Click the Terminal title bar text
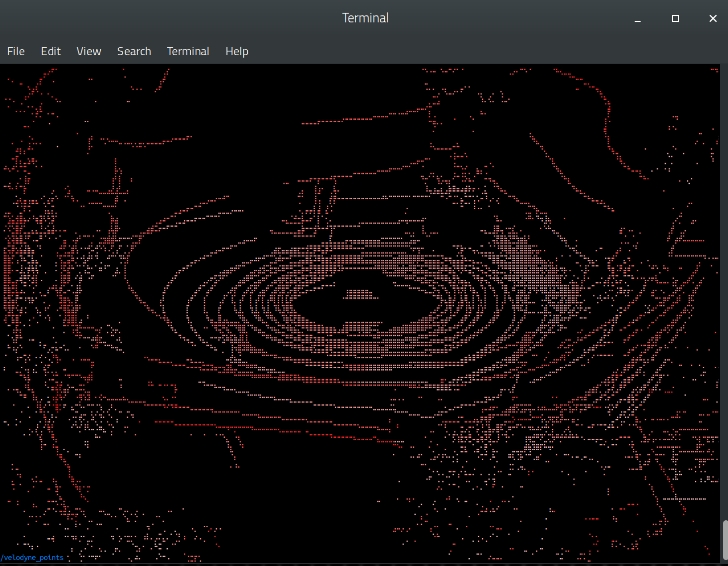The image size is (728, 566). 365,18
